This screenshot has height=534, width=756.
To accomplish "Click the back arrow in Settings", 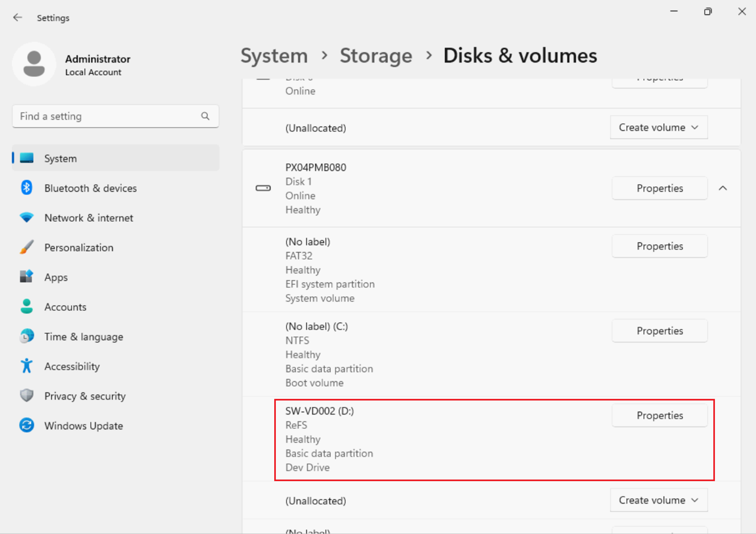I will pos(18,18).
